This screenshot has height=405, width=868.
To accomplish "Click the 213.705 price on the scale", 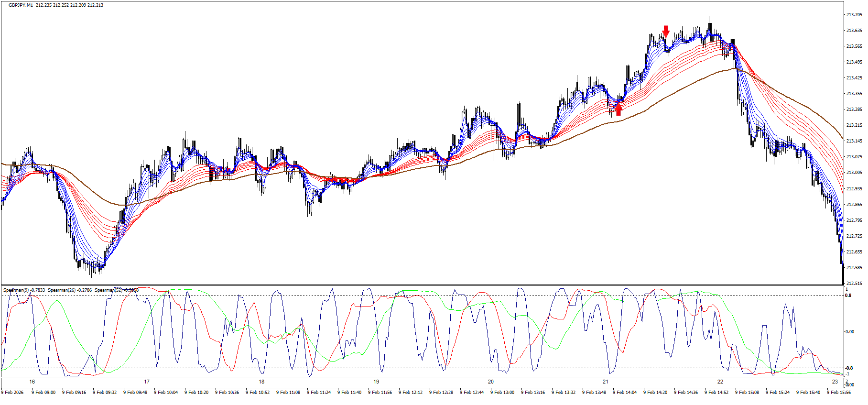I will tap(854, 15).
